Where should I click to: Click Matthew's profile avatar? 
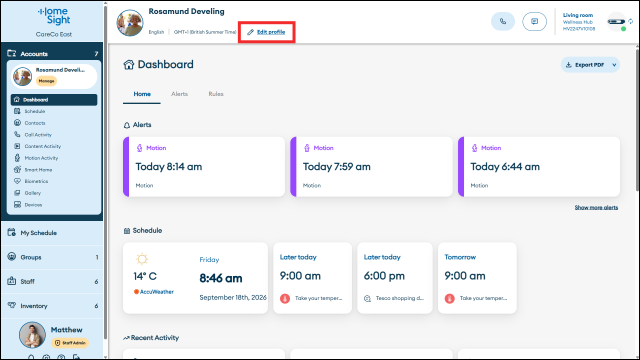(x=32, y=335)
